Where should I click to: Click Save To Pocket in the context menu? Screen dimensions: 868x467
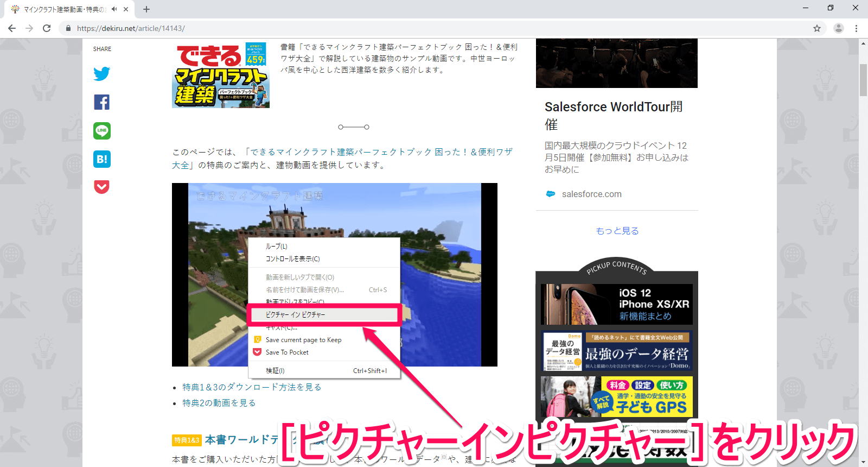coord(287,352)
